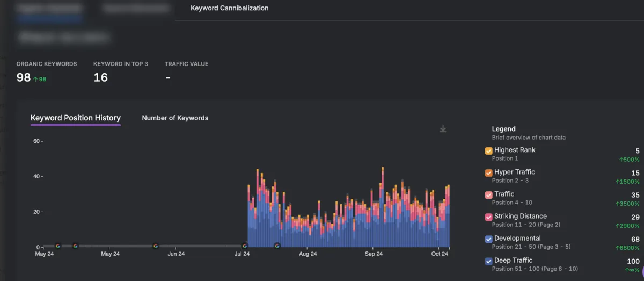Select the Keyword Position History tab
This screenshot has height=281, width=644.
point(76,118)
